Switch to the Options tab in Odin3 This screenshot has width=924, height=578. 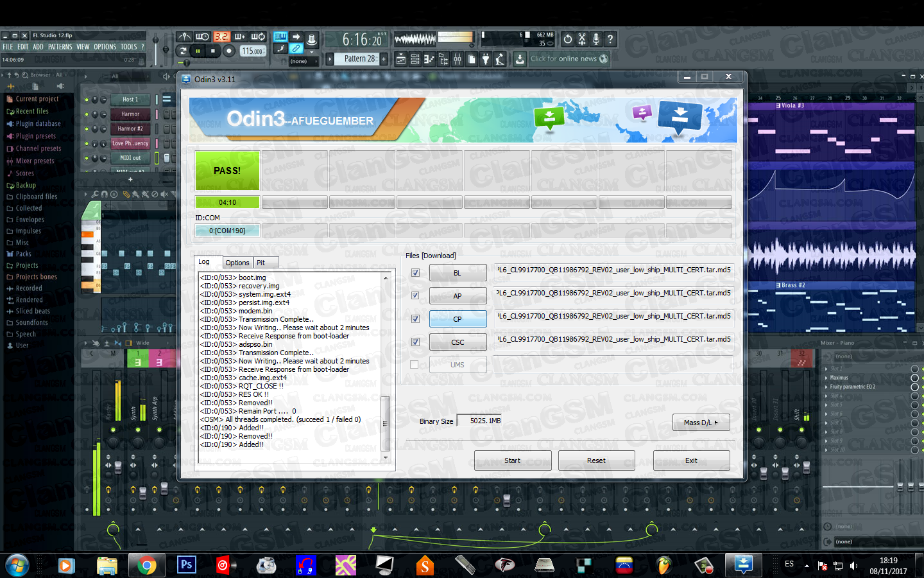tap(237, 263)
